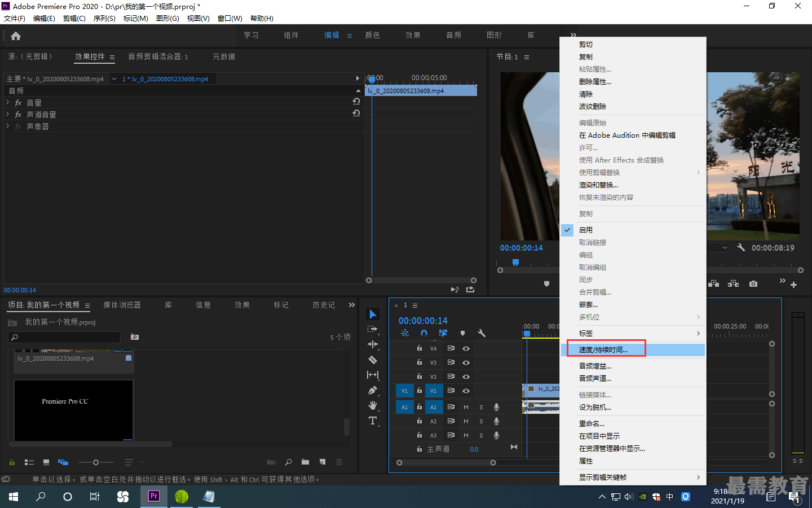Add a button with the plus icon in program monitor

[793, 284]
